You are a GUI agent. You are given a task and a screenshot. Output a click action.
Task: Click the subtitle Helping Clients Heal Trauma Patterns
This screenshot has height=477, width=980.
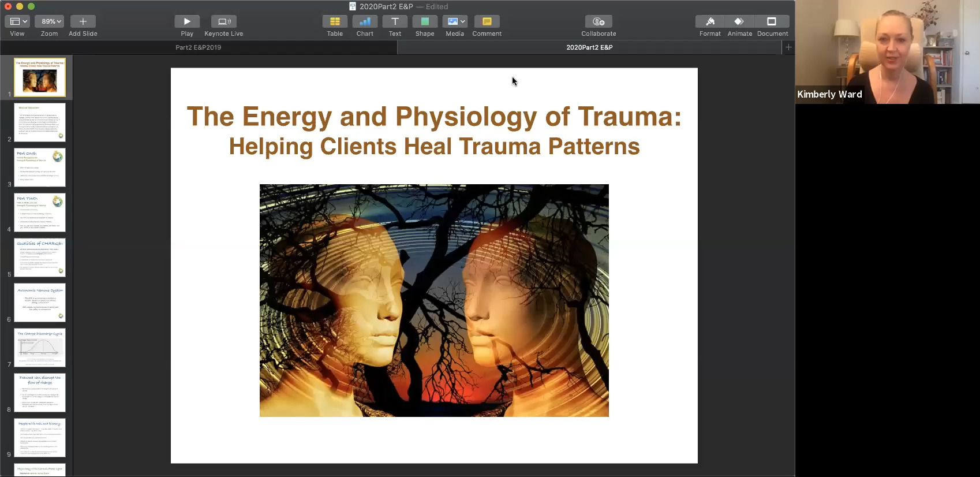pyautogui.click(x=434, y=147)
